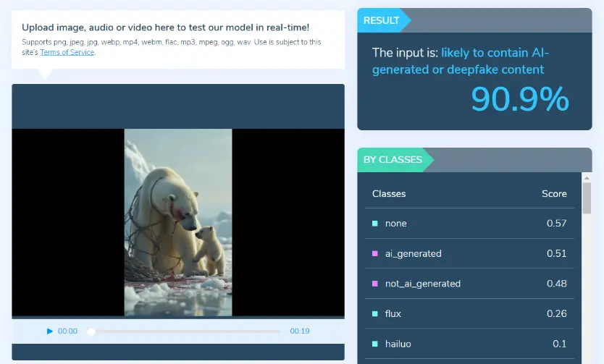The height and width of the screenshot is (364, 604).
Task: Click the 'not_ai_generated' class row label
Action: pyautogui.click(x=423, y=284)
